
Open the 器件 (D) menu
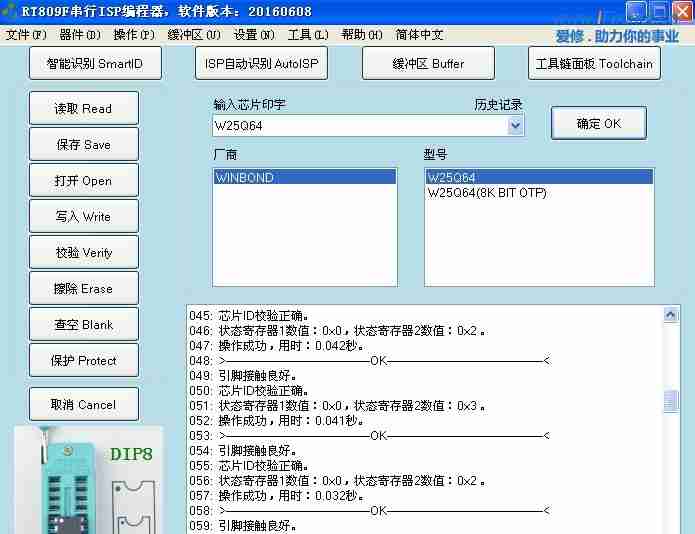(x=80, y=35)
